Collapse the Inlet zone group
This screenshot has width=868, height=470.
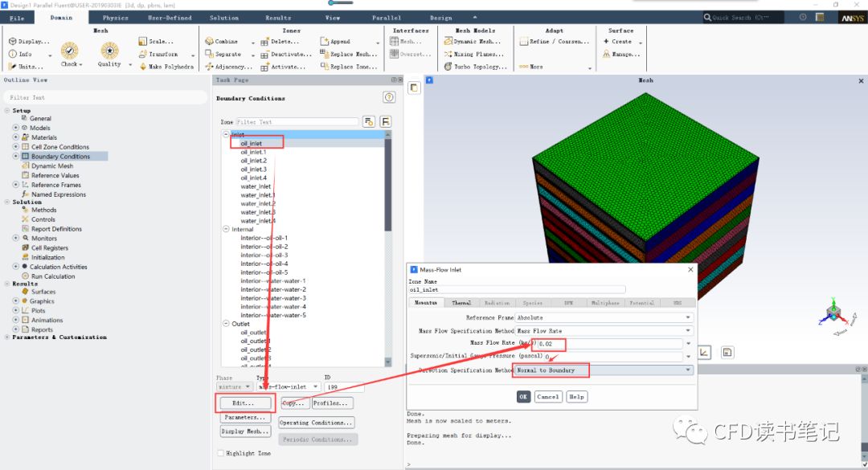(x=226, y=134)
